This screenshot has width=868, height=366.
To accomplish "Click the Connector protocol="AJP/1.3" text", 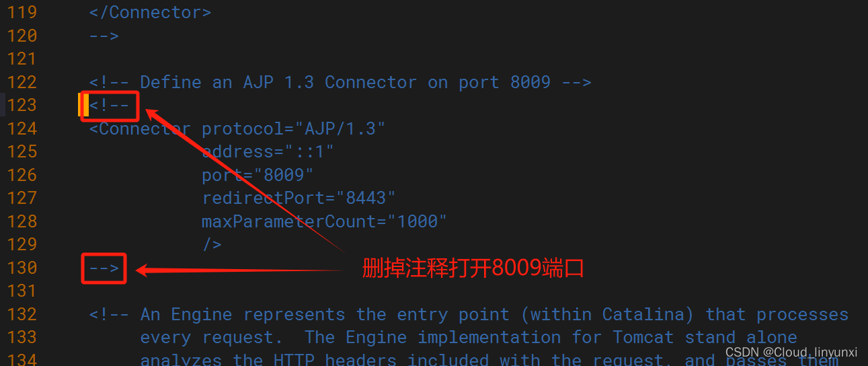I will pyautogui.click(x=237, y=129).
